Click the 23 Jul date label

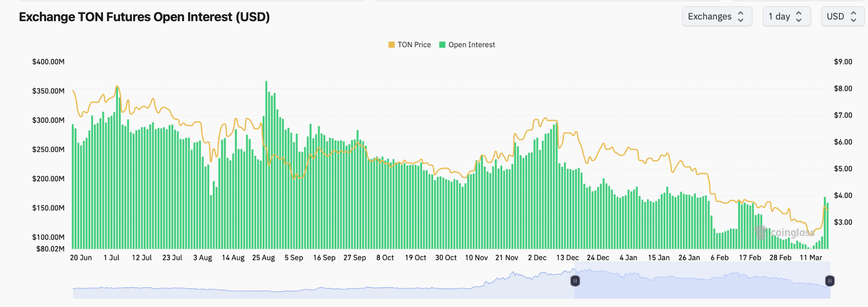pos(172,258)
